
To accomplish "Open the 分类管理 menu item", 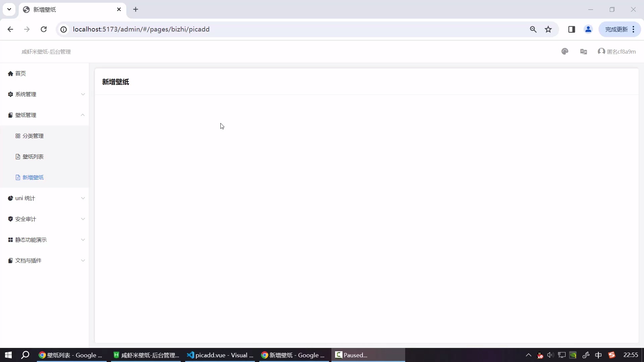I will [33, 136].
